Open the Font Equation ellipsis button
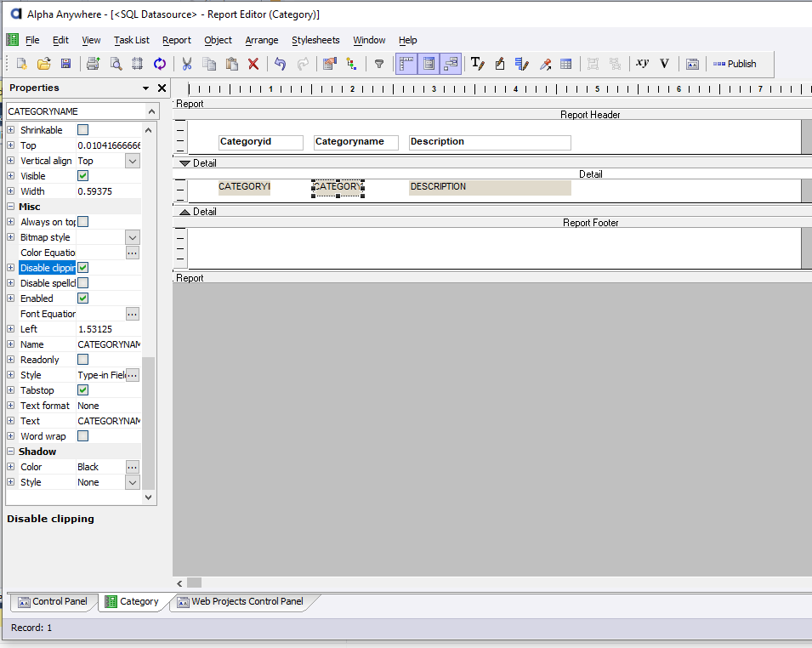The height and width of the screenshot is (648, 812). click(133, 314)
